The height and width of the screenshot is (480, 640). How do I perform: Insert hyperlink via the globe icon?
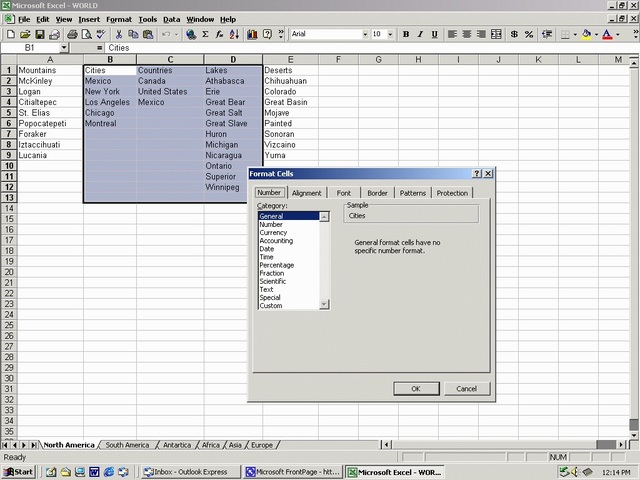pyautogui.click(x=191, y=34)
